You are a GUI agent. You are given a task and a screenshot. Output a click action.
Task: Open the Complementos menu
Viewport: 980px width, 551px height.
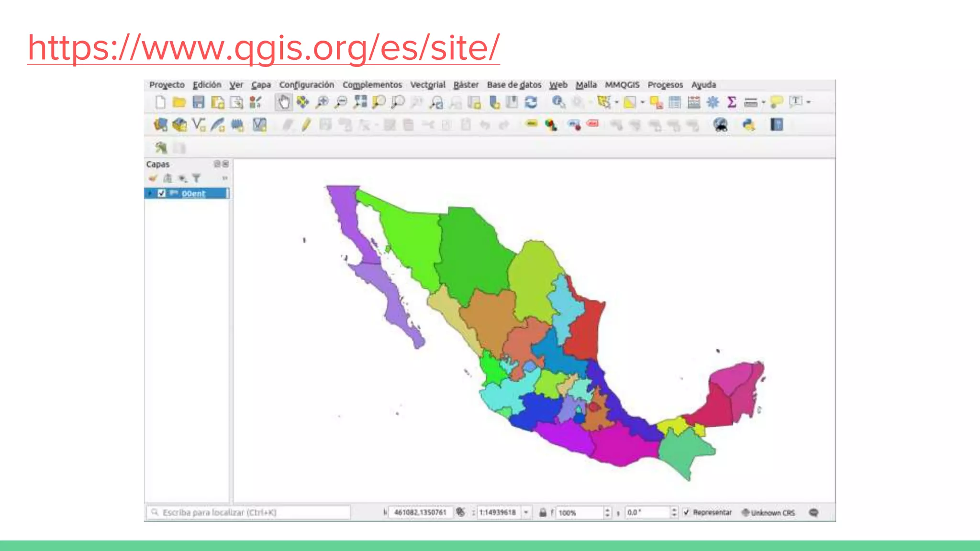(x=372, y=85)
